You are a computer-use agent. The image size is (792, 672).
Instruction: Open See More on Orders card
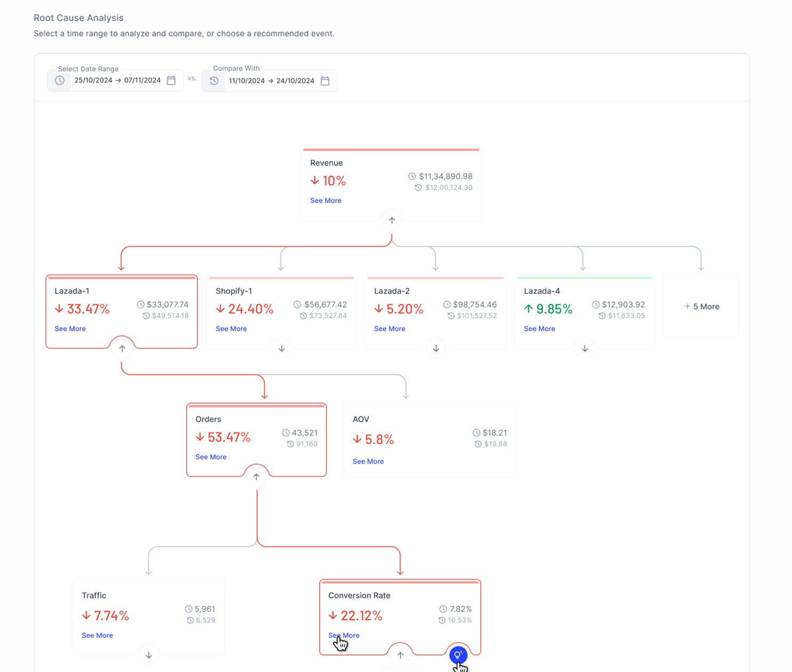(x=211, y=457)
